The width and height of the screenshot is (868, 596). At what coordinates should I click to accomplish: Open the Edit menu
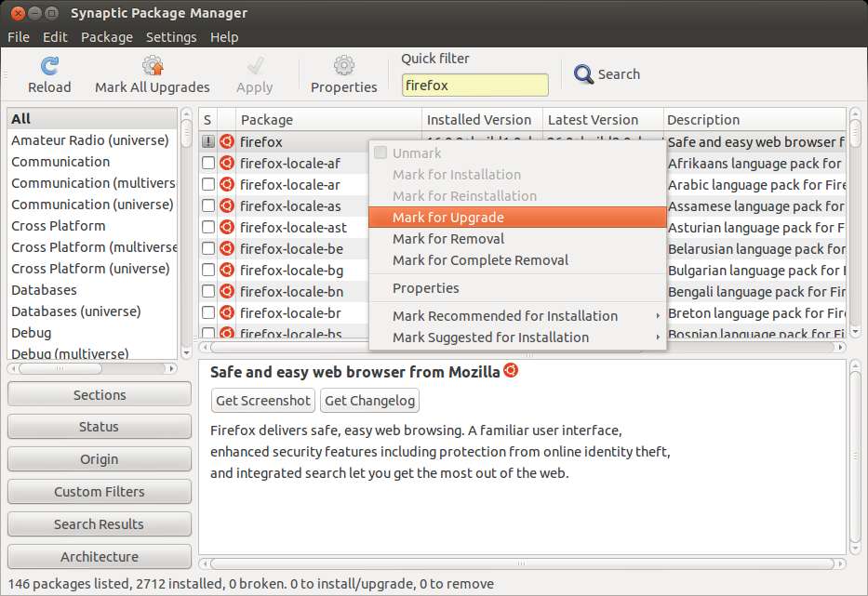click(x=55, y=37)
